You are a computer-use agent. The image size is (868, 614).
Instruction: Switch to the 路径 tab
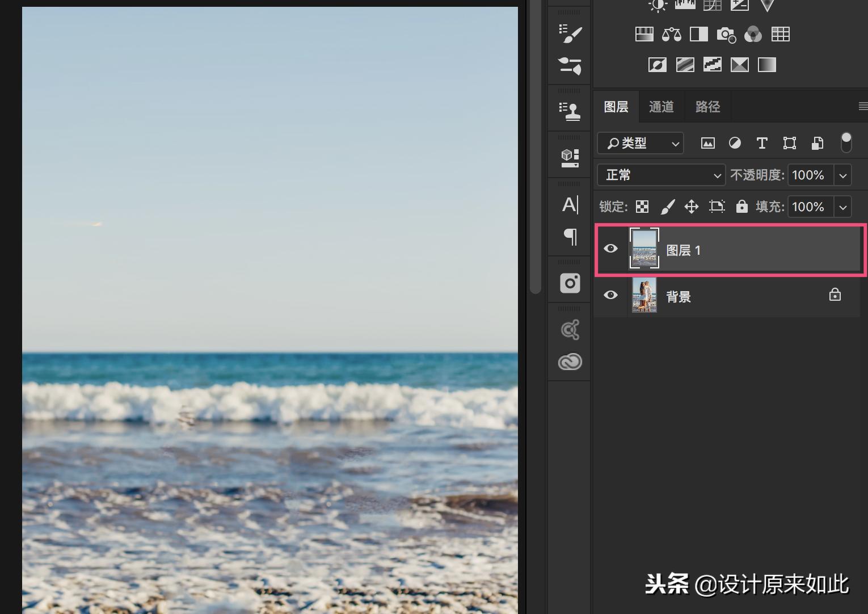click(708, 107)
